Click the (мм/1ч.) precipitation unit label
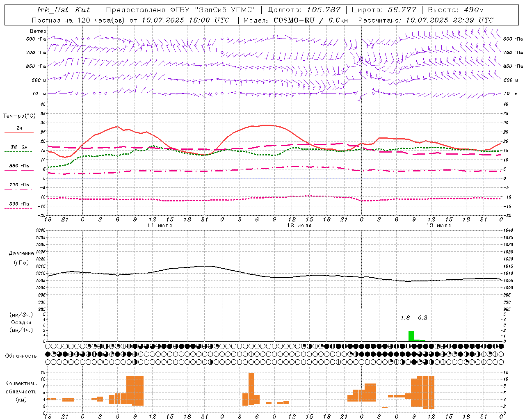Viewport: 525px width, 420px height. (21, 330)
